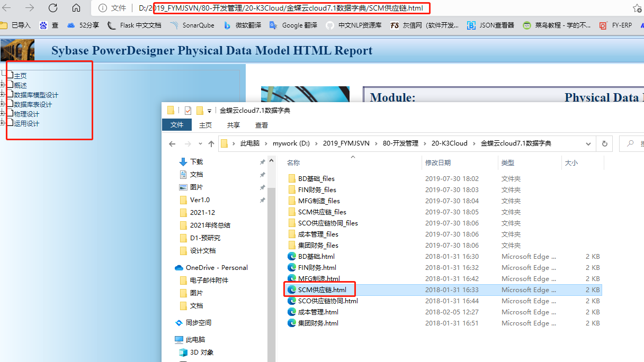Image resolution: width=644 pixels, height=362 pixels.
Task: Click Explorer's back navigation arrow
Action: tap(172, 143)
